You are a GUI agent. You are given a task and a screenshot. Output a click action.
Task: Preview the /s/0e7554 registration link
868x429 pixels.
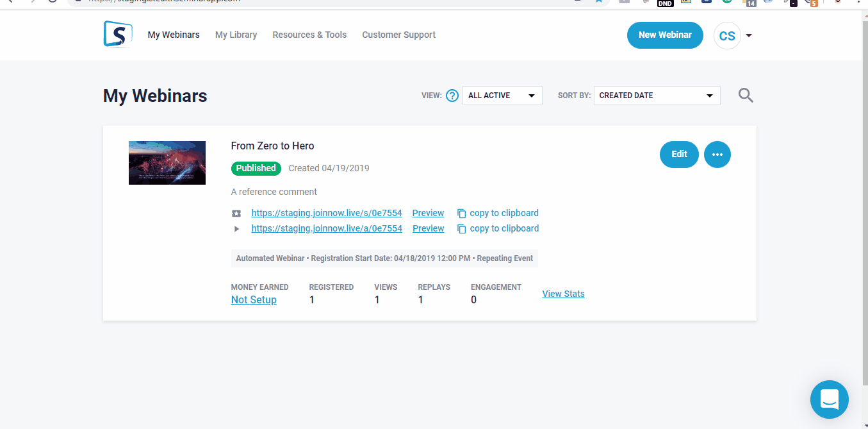tap(428, 213)
